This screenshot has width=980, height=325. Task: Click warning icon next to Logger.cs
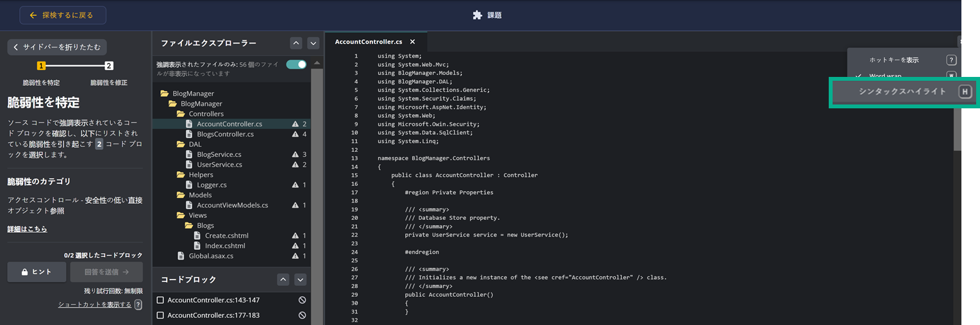point(295,185)
